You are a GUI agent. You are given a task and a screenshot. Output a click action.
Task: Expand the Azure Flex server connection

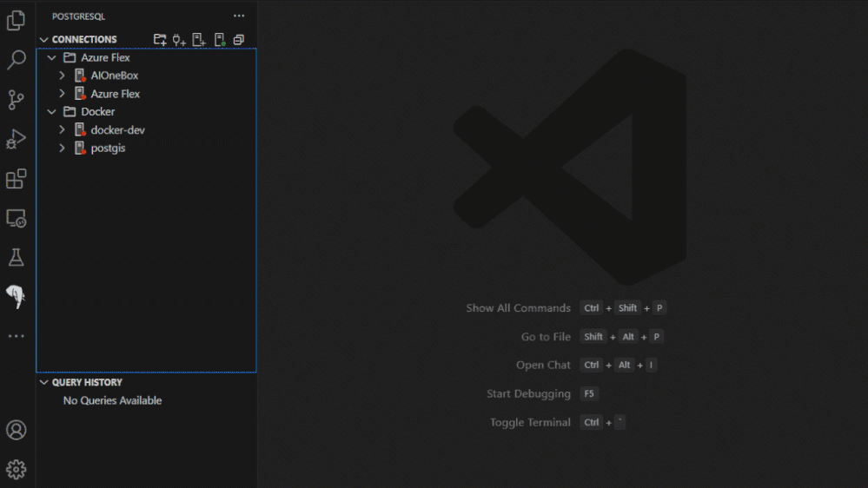(x=62, y=94)
